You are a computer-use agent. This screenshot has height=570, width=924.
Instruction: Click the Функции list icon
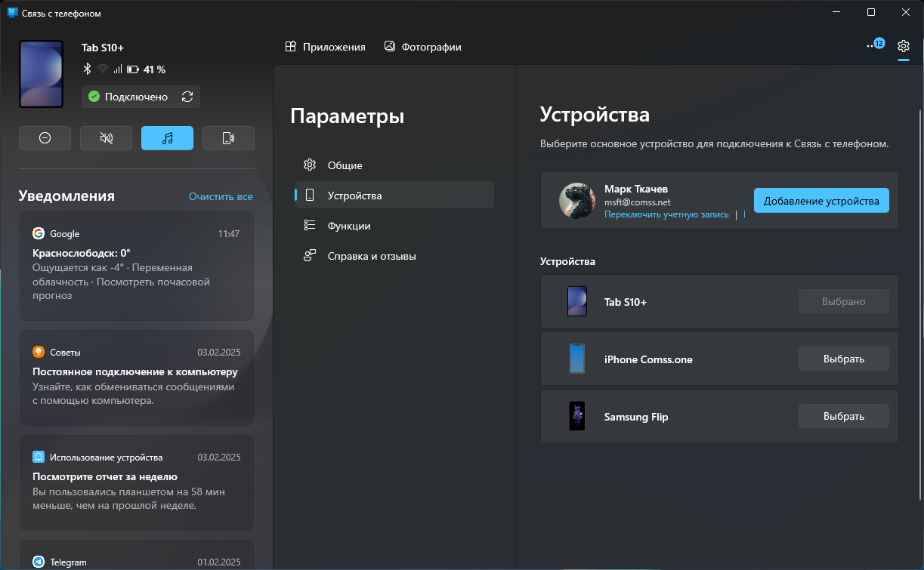310,226
